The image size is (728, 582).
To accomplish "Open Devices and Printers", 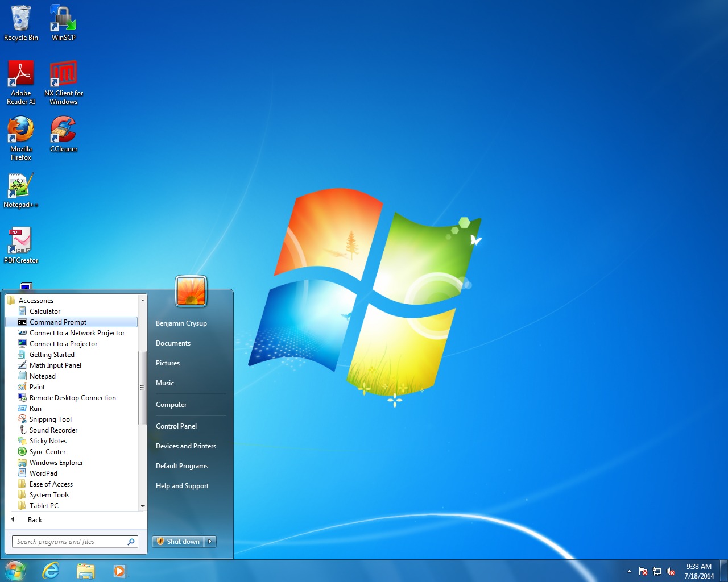I will (x=186, y=446).
